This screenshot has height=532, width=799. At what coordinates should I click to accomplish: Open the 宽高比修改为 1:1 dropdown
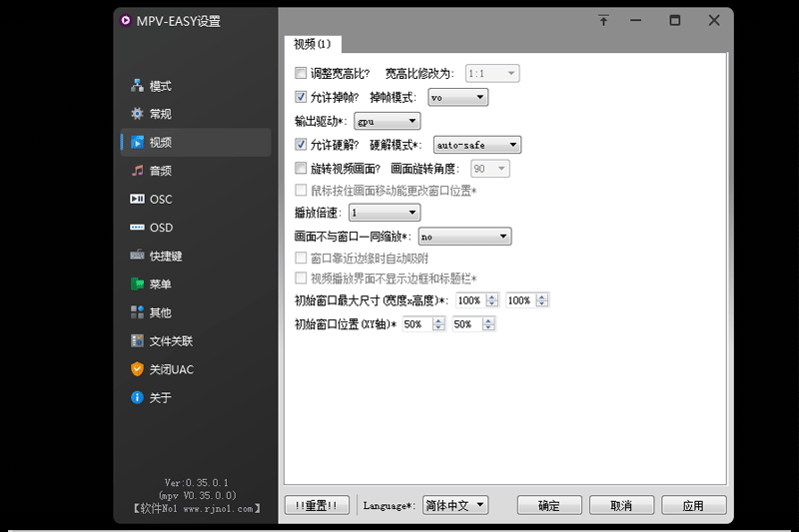(x=492, y=73)
